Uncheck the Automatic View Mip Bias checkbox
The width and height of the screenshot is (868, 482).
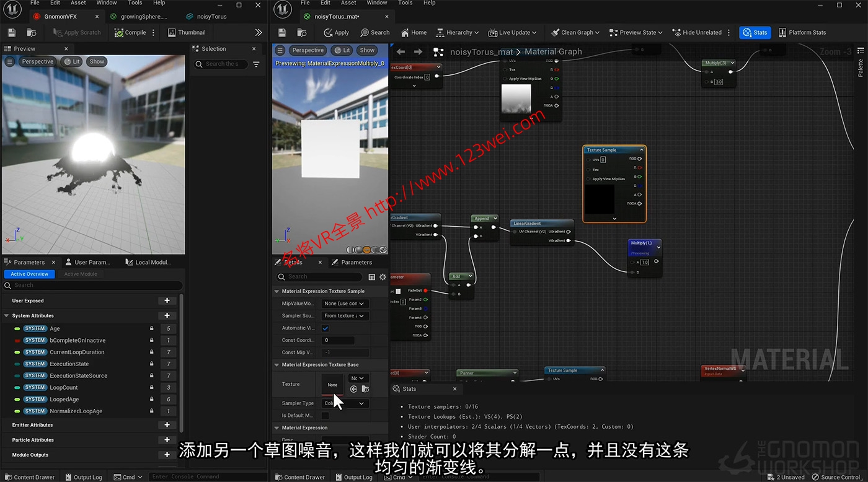pos(324,328)
